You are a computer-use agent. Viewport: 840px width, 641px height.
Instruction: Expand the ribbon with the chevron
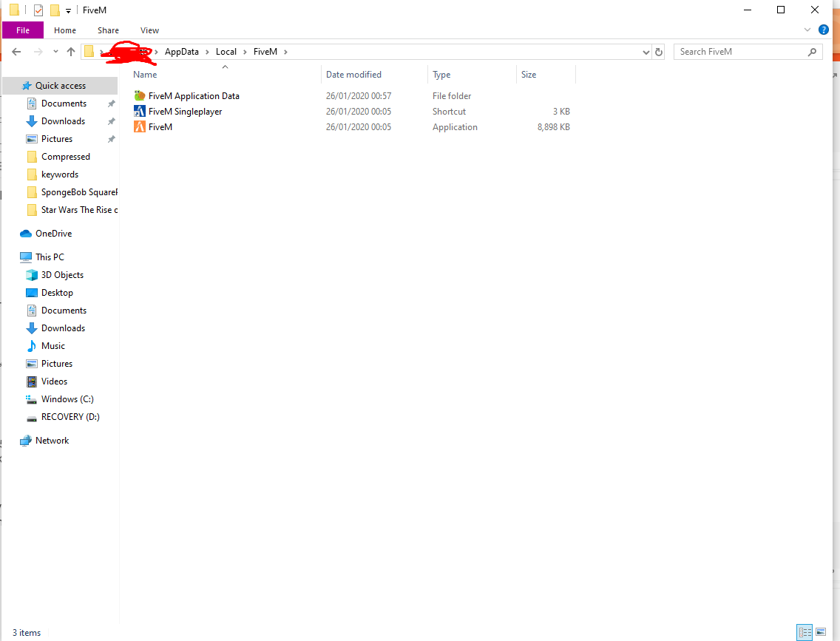[807, 30]
